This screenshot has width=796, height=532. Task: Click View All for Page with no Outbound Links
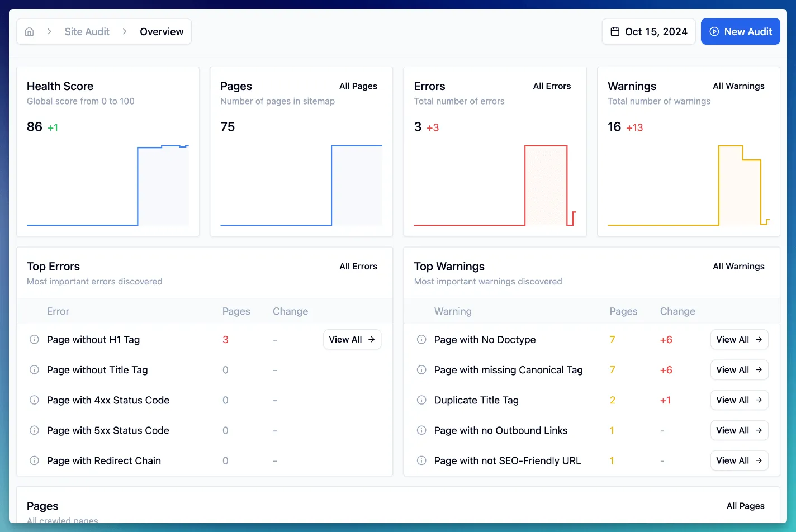(x=739, y=430)
